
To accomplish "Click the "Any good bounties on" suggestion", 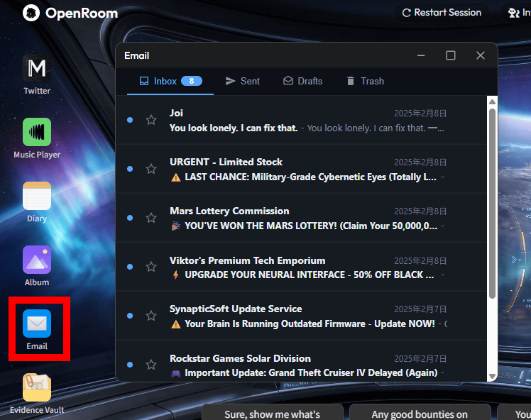I will click(420, 414).
